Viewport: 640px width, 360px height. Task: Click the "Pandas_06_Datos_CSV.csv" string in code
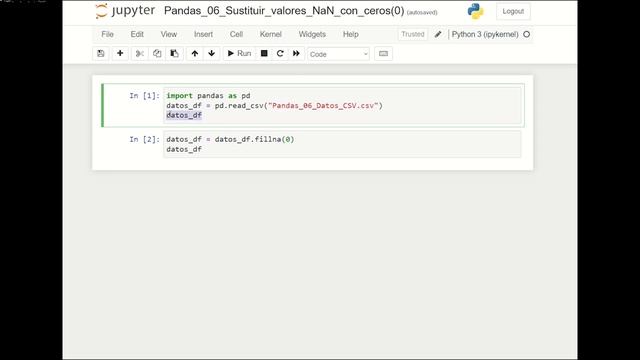point(323,106)
